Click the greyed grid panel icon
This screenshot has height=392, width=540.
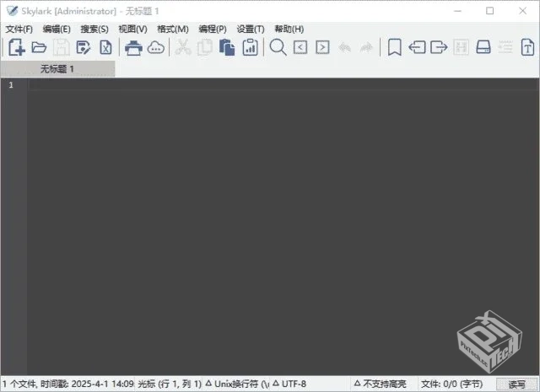tap(461, 47)
